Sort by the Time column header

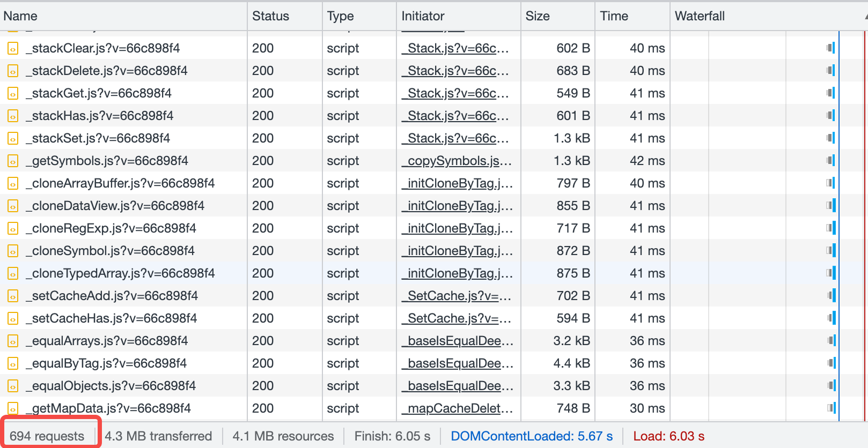(x=614, y=16)
